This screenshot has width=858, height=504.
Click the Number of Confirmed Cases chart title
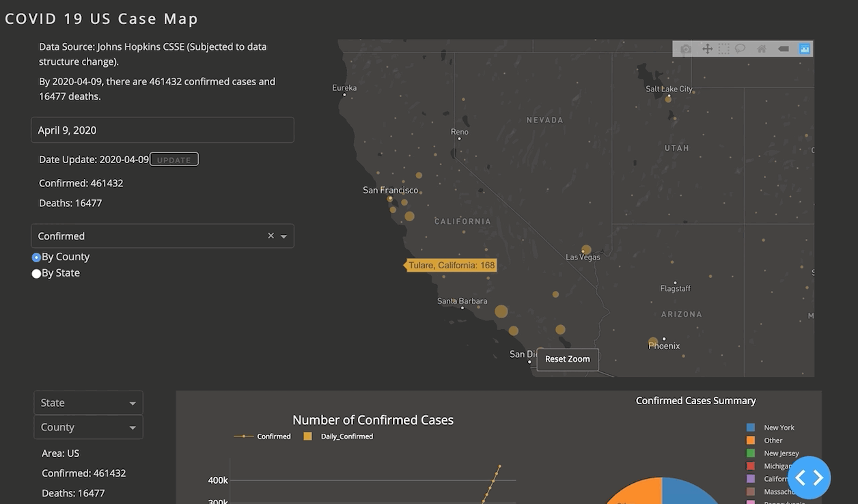(x=373, y=420)
